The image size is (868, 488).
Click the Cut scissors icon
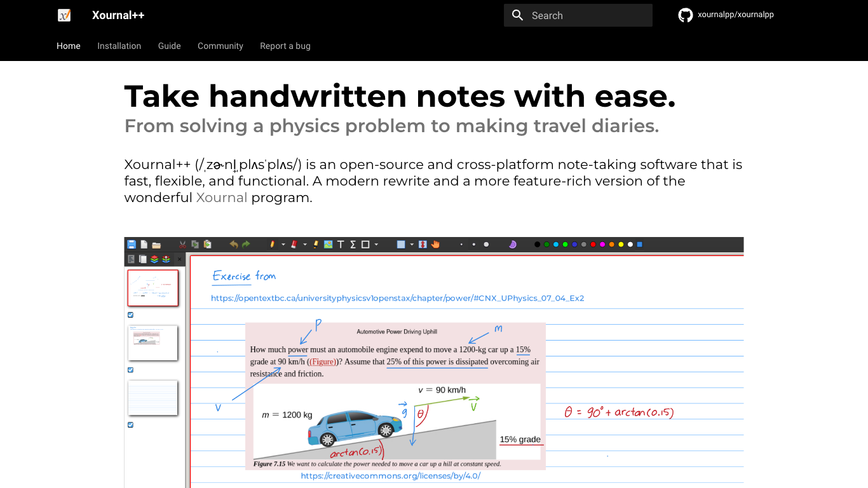tap(182, 245)
